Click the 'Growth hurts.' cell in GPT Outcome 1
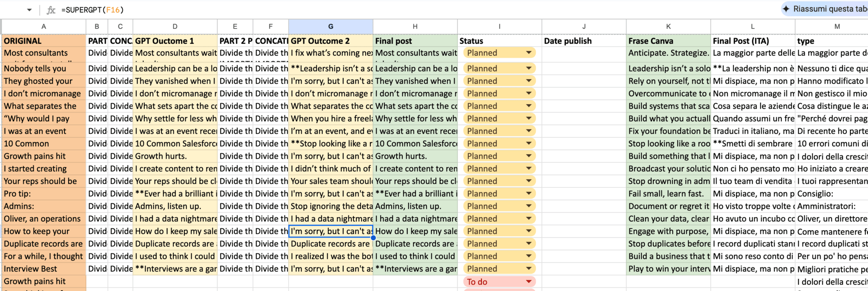The image size is (868, 291). [175, 156]
